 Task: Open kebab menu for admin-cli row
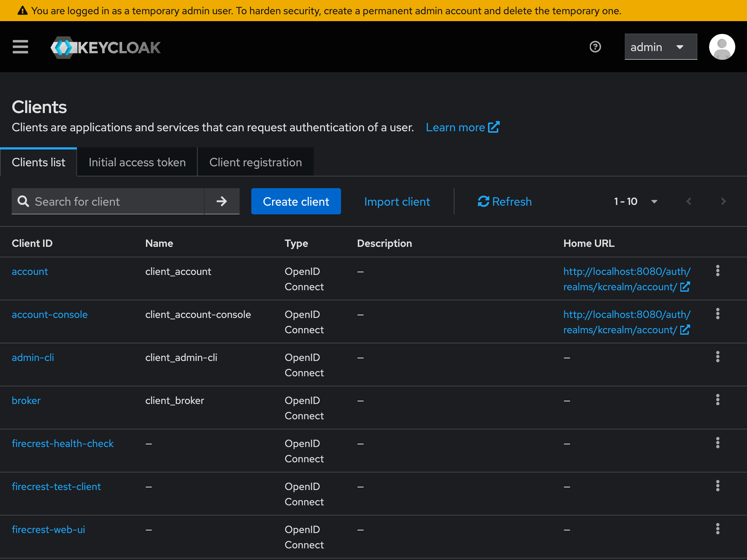click(x=717, y=357)
